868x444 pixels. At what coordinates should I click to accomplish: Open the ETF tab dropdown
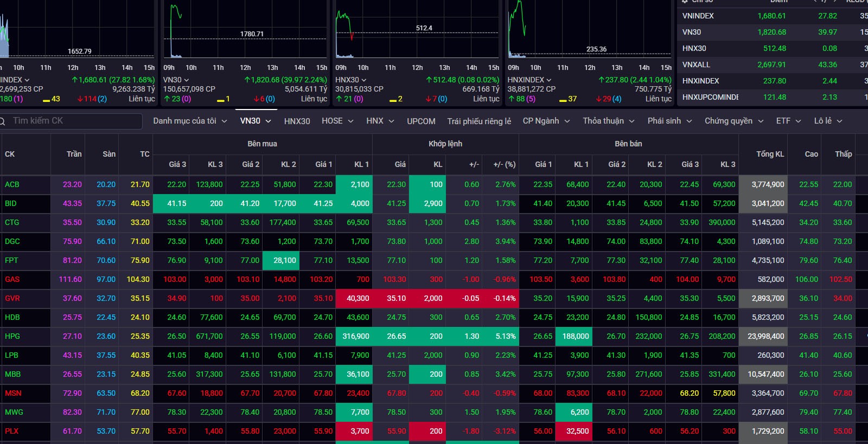tap(789, 121)
